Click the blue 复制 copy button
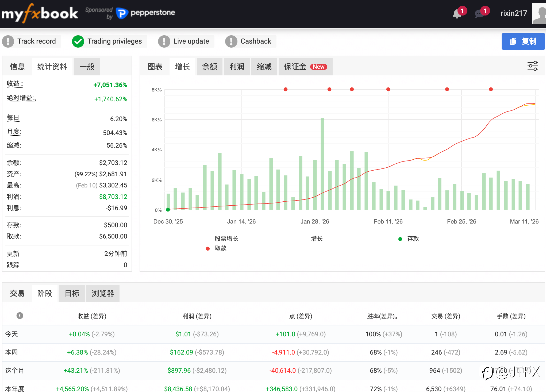Viewport: 546px width, 392px height. point(523,41)
